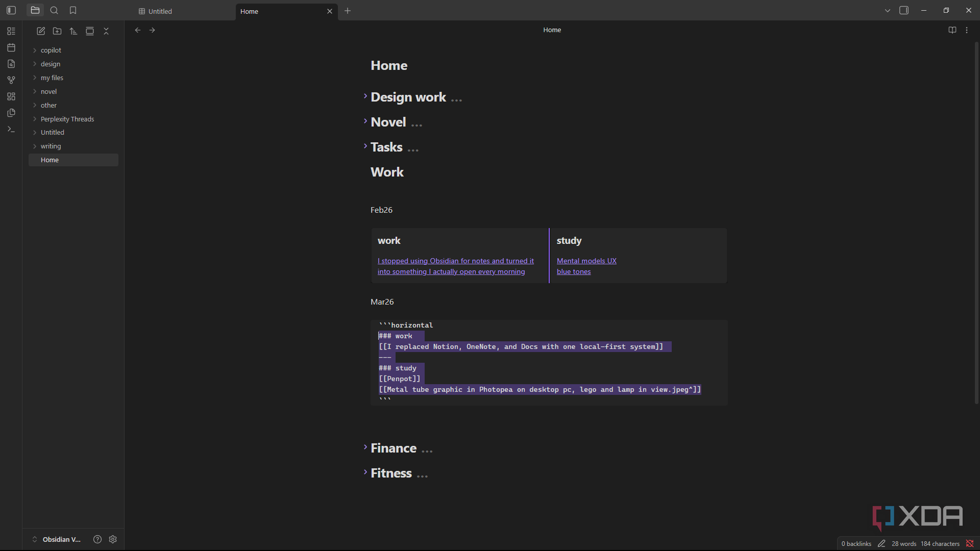This screenshot has height=551, width=980.
Task: Create a new folder
Action: tap(57, 31)
